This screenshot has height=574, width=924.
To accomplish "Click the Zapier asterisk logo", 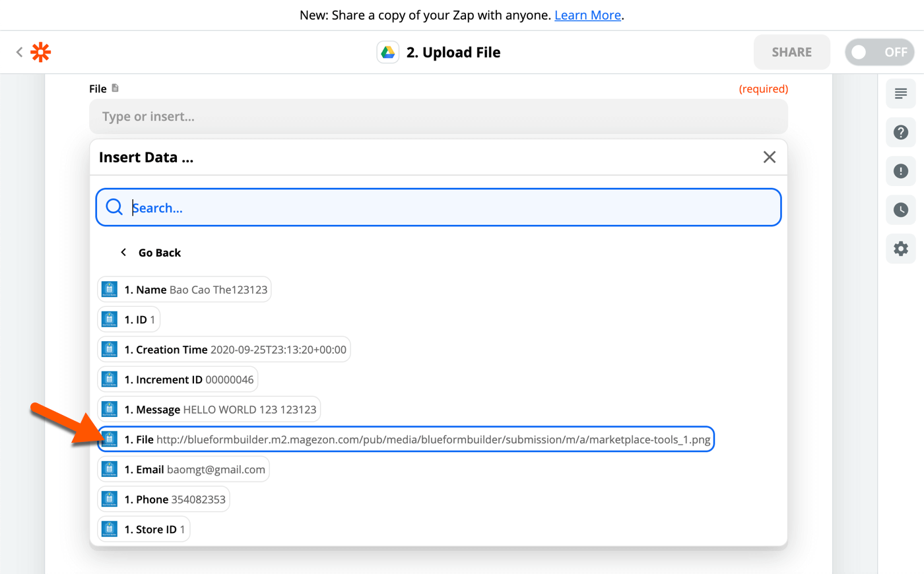I will (40, 51).
